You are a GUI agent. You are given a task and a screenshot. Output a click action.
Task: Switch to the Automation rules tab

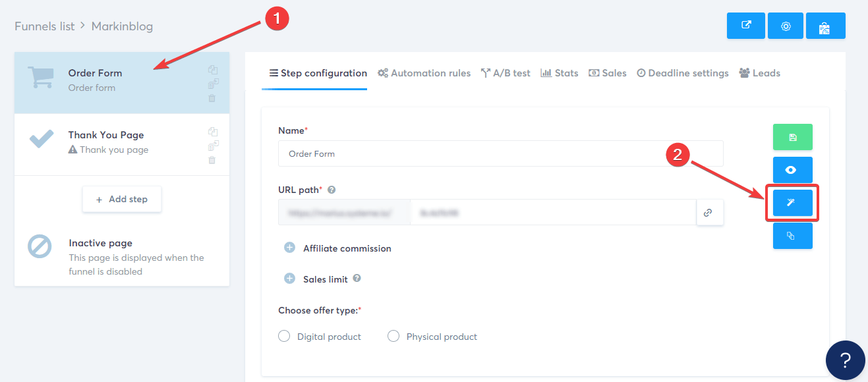(424, 72)
